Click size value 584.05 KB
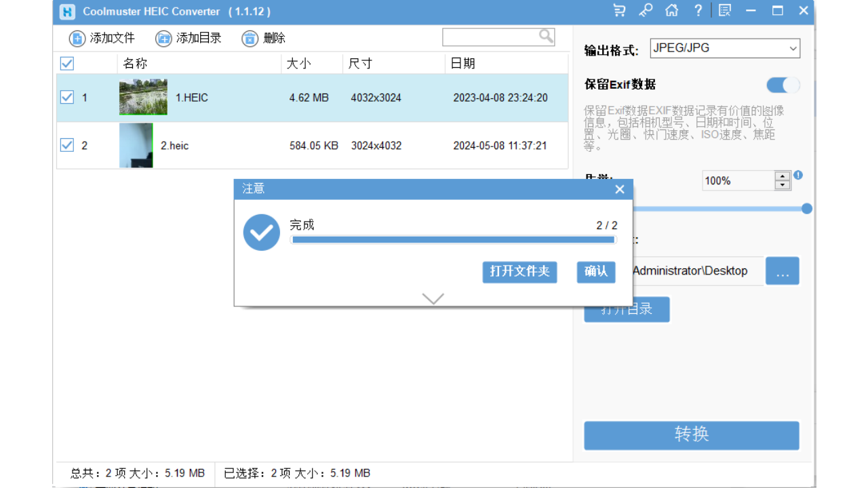 tap(314, 146)
